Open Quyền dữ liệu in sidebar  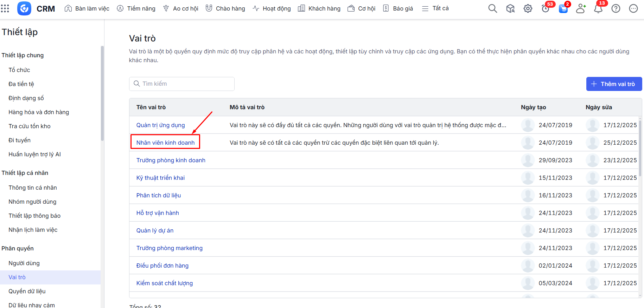click(x=27, y=291)
